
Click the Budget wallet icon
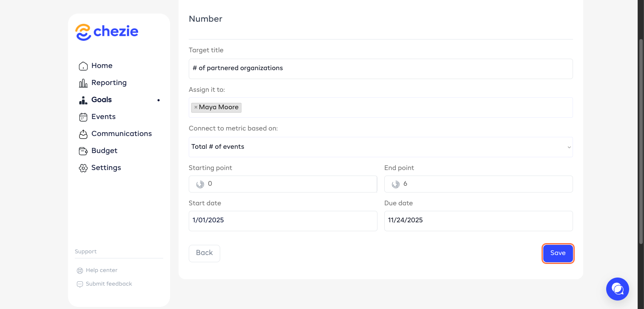(83, 151)
